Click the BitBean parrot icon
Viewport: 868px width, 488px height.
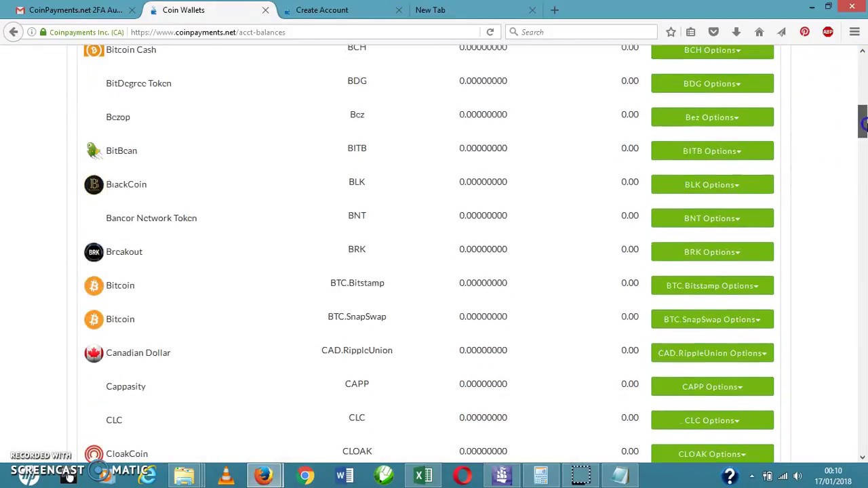tap(94, 150)
